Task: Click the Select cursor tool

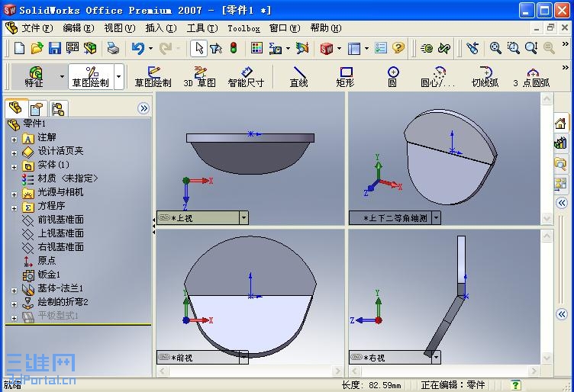Action: pyautogui.click(x=199, y=48)
